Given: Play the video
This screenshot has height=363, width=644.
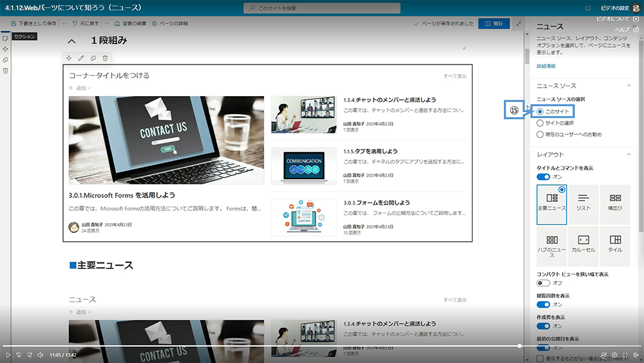Looking at the screenshot, I should tap(8, 355).
